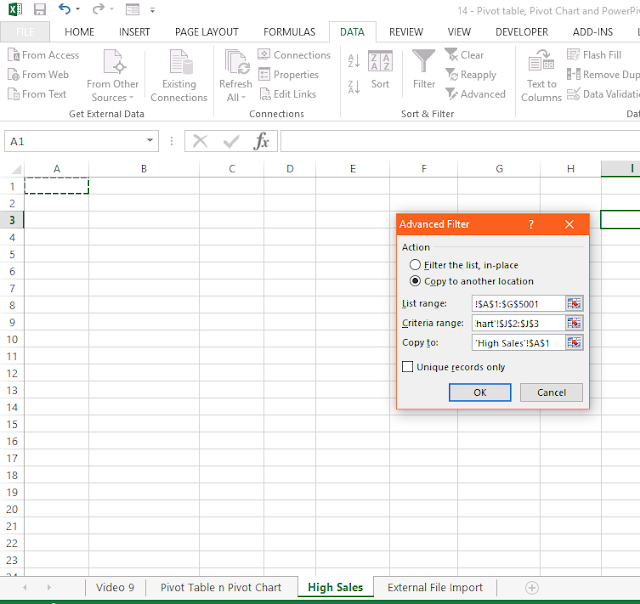Viewport: 640px width, 604px height.
Task: Click Remove Duplicates
Action: click(603, 75)
